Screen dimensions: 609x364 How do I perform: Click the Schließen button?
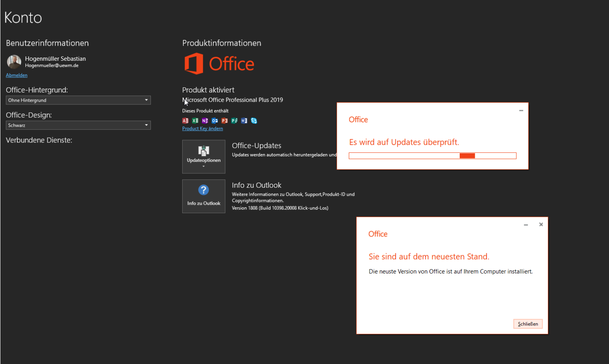(x=528, y=324)
